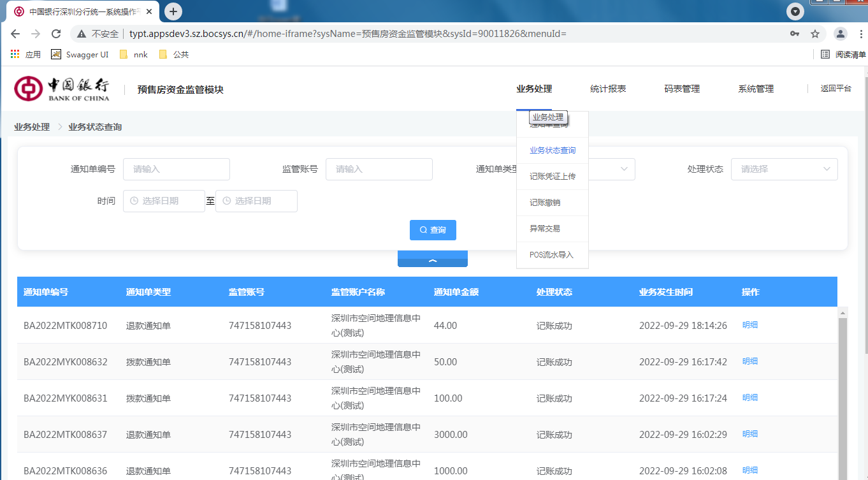The image size is (868, 480).
Task: Open the nnk bookmark folder
Action: [x=134, y=54]
